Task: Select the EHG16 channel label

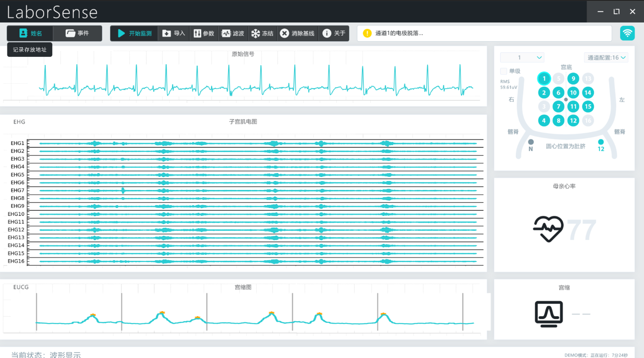Action: tap(16, 261)
